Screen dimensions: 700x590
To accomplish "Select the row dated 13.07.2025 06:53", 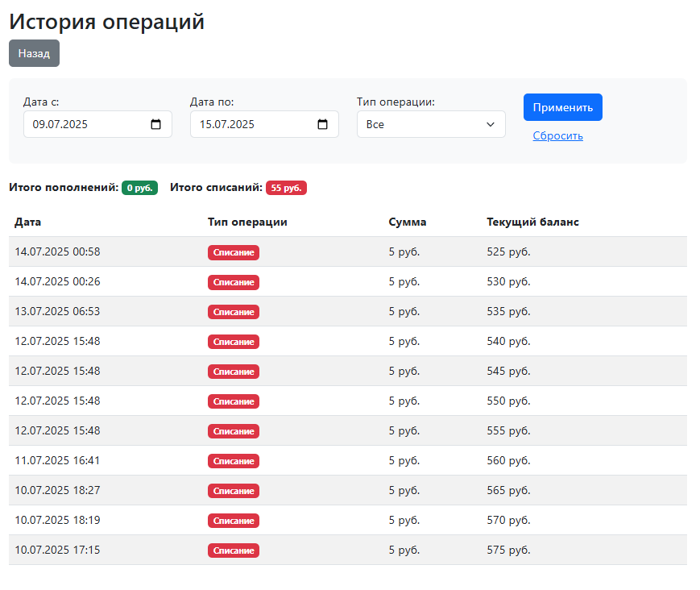I will [348, 311].
